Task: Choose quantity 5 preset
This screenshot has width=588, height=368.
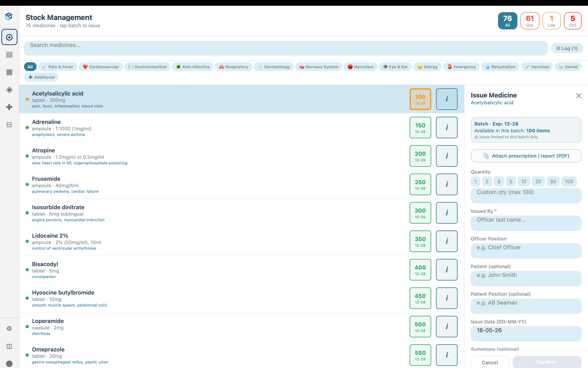Action: pyautogui.click(x=510, y=181)
